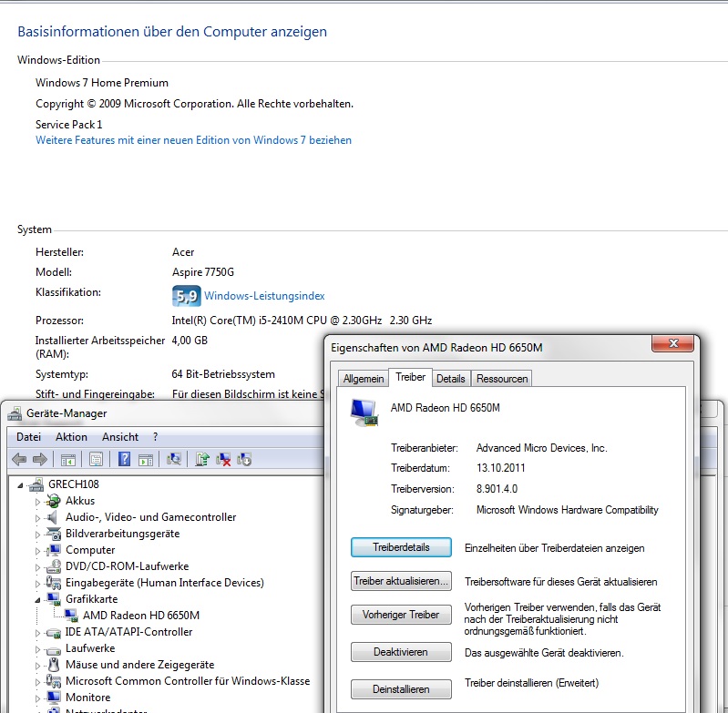Scan for hardware changes icon

[x=174, y=459]
